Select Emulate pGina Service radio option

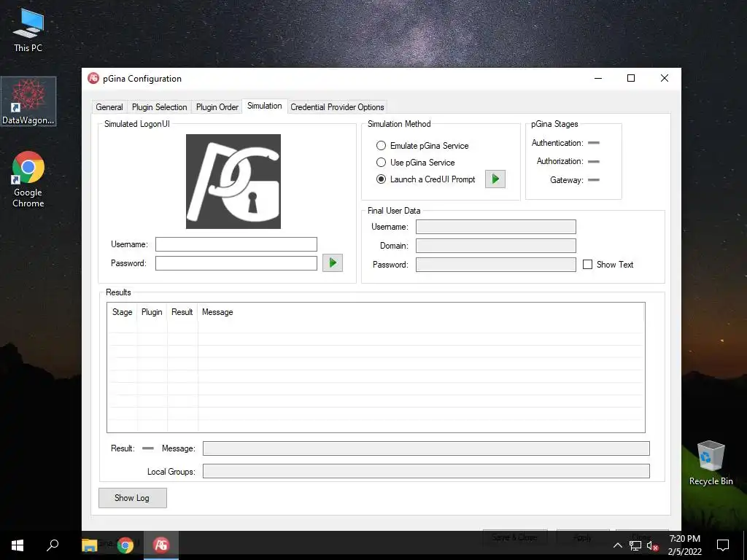coord(381,146)
